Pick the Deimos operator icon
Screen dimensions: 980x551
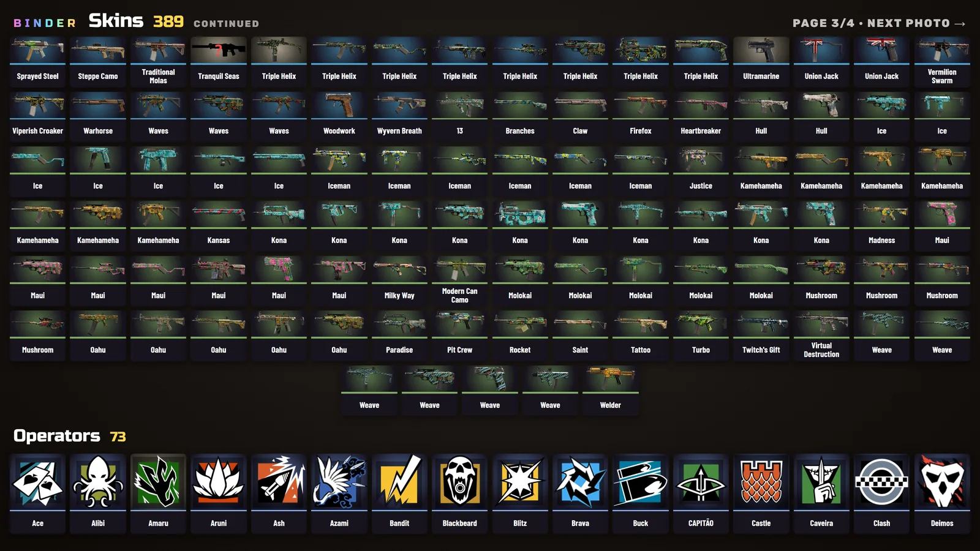point(942,482)
